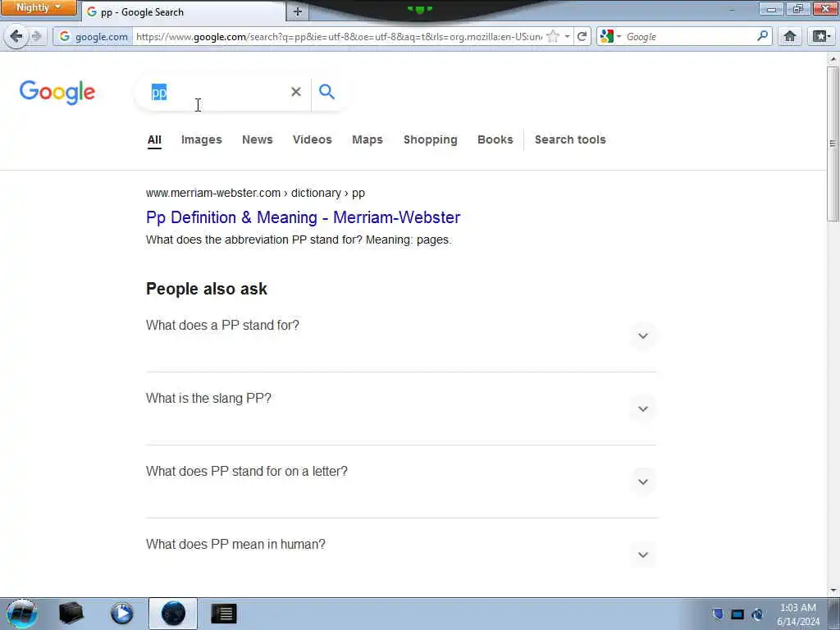
Task: Click the blue Google search magnifier
Action: tap(326, 92)
